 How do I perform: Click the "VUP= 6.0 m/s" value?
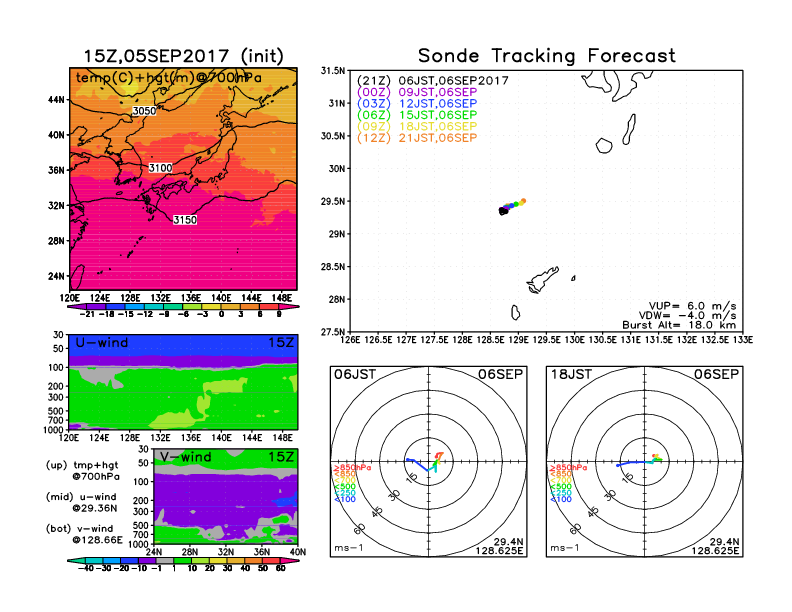[692, 306]
